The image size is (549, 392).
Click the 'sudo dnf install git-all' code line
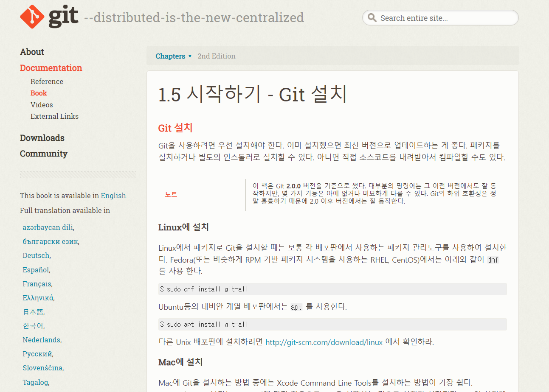332,289
